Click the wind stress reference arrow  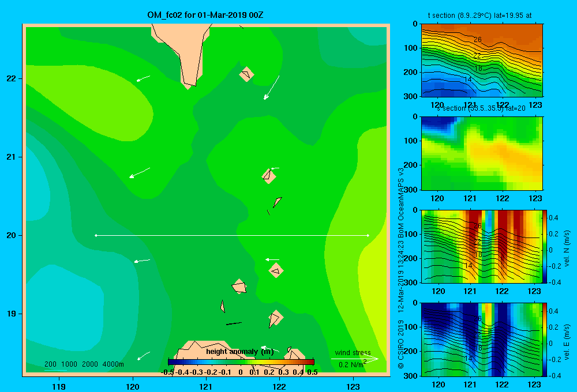[x=355, y=359]
